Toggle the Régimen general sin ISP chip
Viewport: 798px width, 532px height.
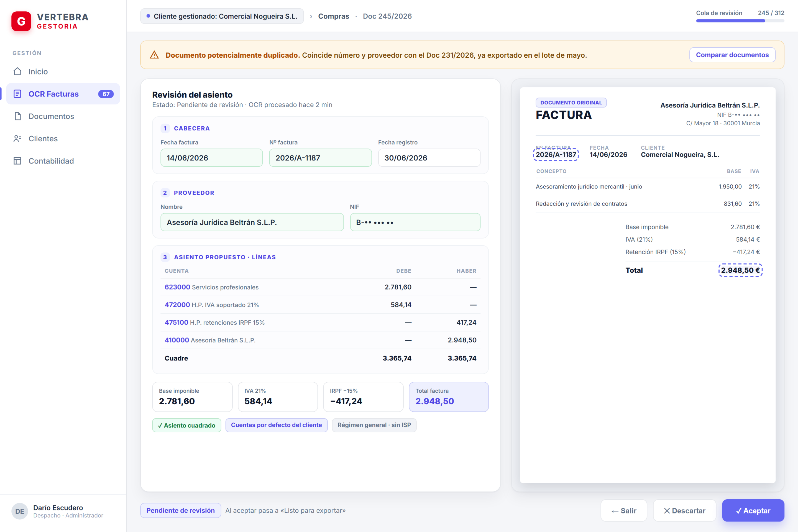(x=374, y=425)
